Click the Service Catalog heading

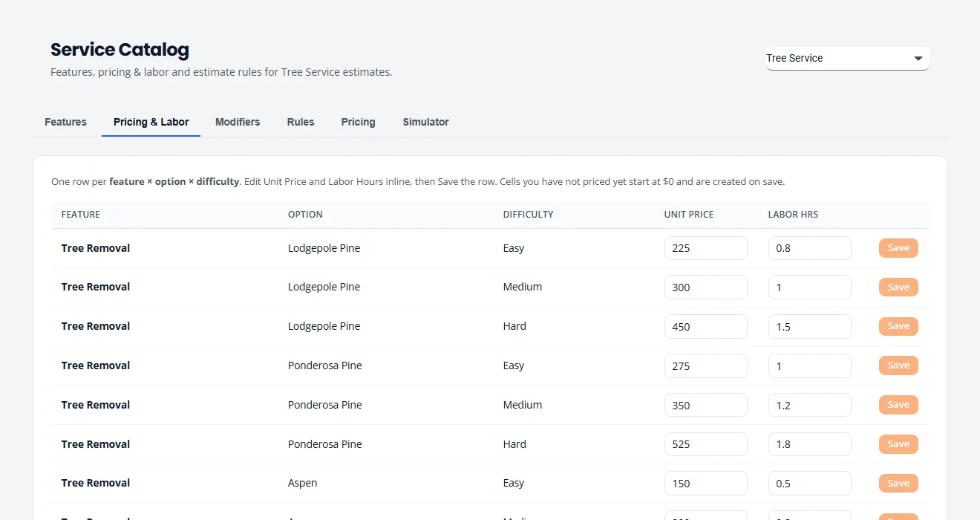(x=120, y=50)
